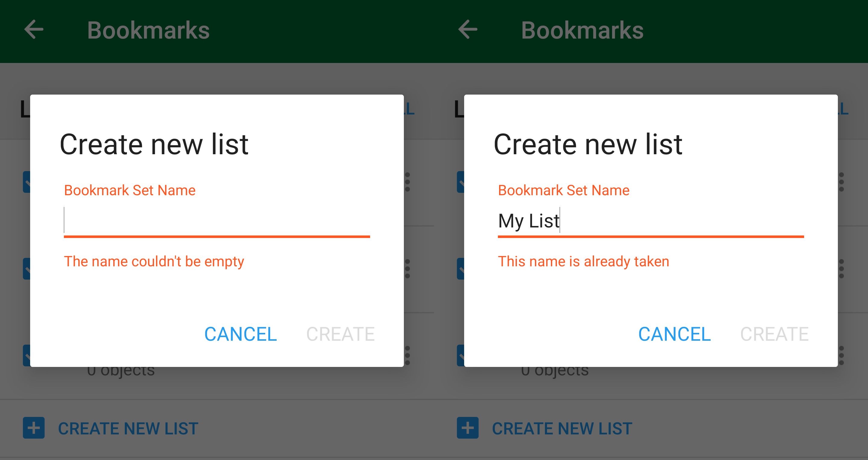Image resolution: width=868 pixels, height=460 pixels.
Task: Open the top three-dot overflow menu on left screen
Action: click(408, 182)
